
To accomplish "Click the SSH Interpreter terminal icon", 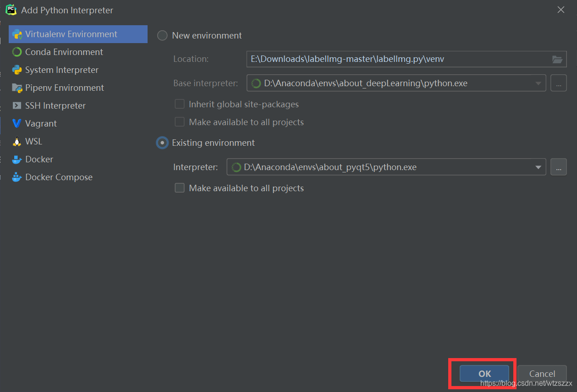I will 17,106.
